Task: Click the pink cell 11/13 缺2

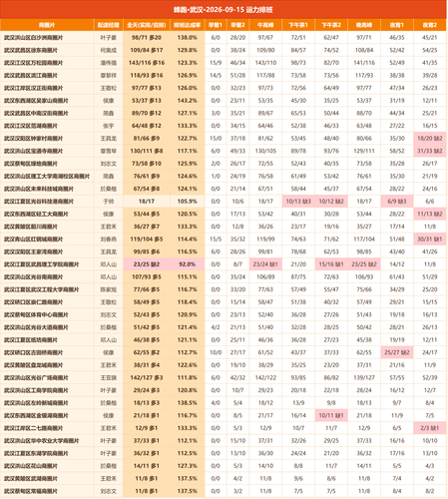Action: [x=430, y=214]
